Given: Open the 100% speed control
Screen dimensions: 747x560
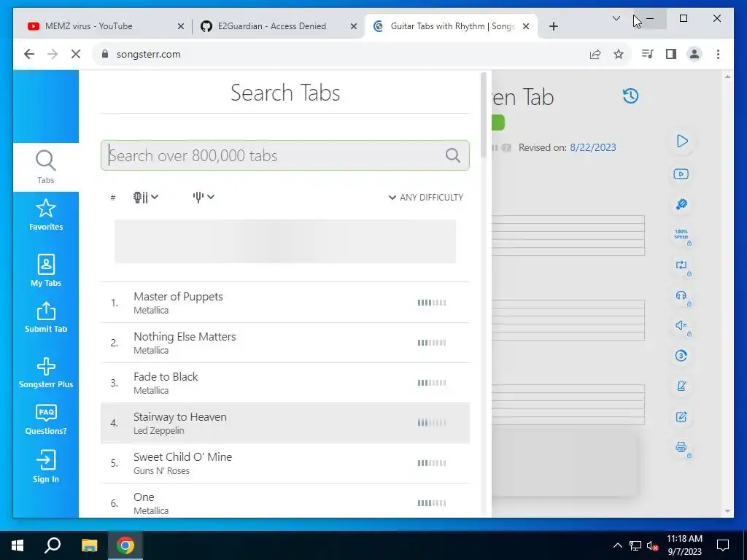Looking at the screenshot, I should point(682,236).
